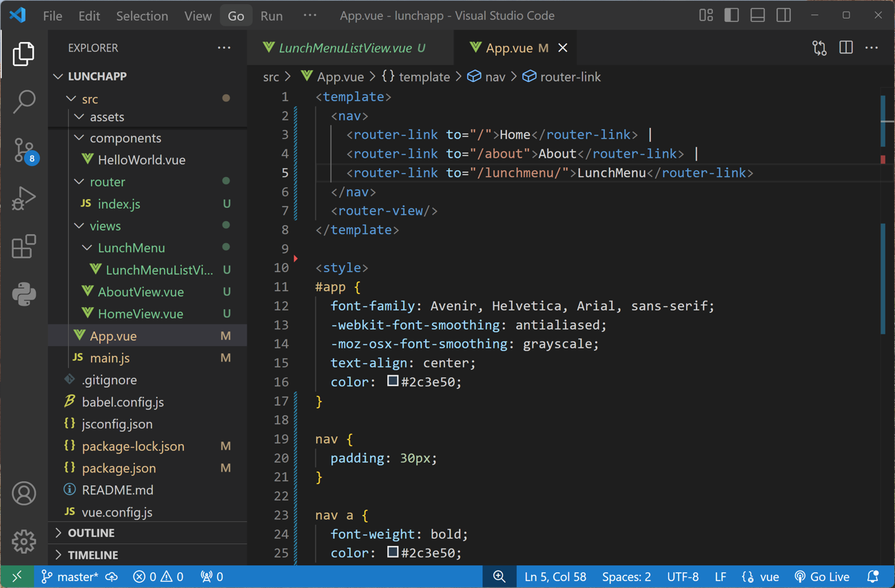
Task: Open changes compare icon in editor toolbar
Action: (x=819, y=48)
